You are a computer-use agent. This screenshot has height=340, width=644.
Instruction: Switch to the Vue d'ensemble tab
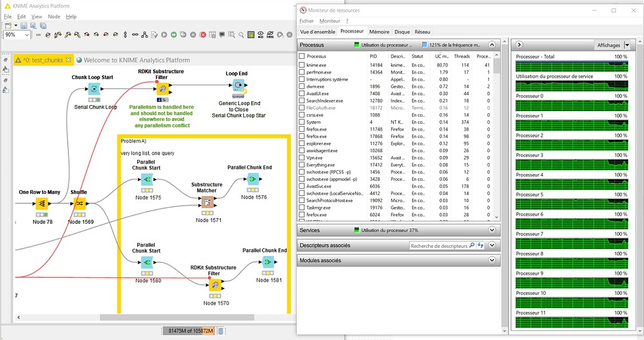tap(317, 32)
